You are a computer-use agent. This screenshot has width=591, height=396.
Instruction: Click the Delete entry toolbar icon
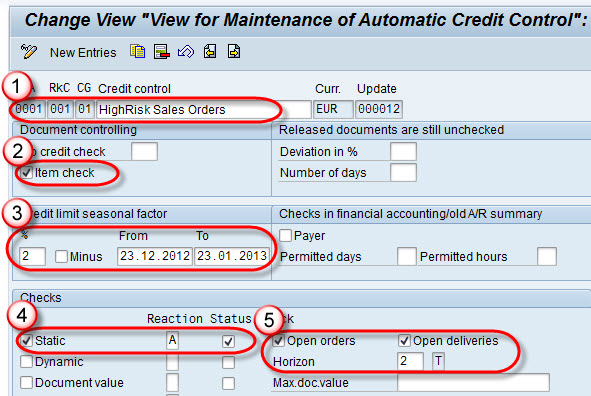click(x=162, y=52)
